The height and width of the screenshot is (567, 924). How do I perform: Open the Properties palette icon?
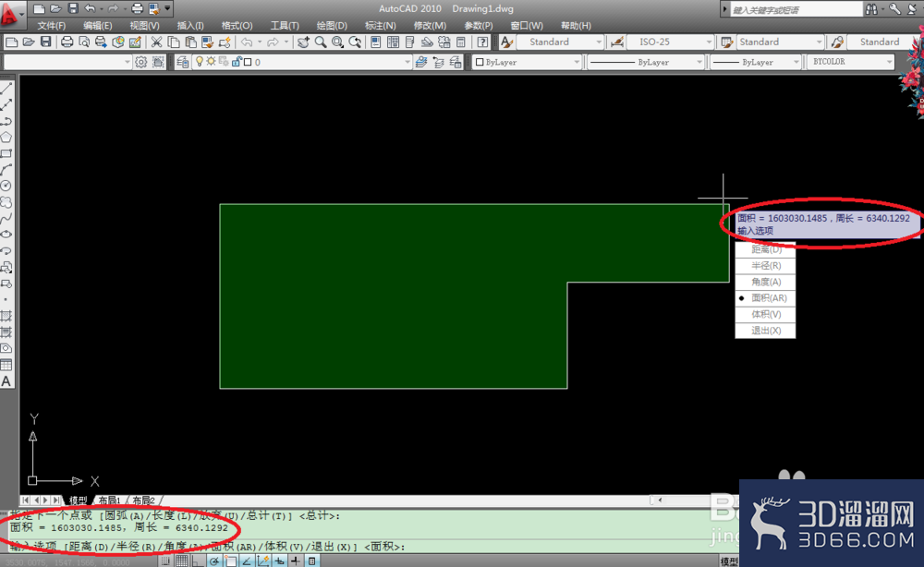(x=375, y=42)
